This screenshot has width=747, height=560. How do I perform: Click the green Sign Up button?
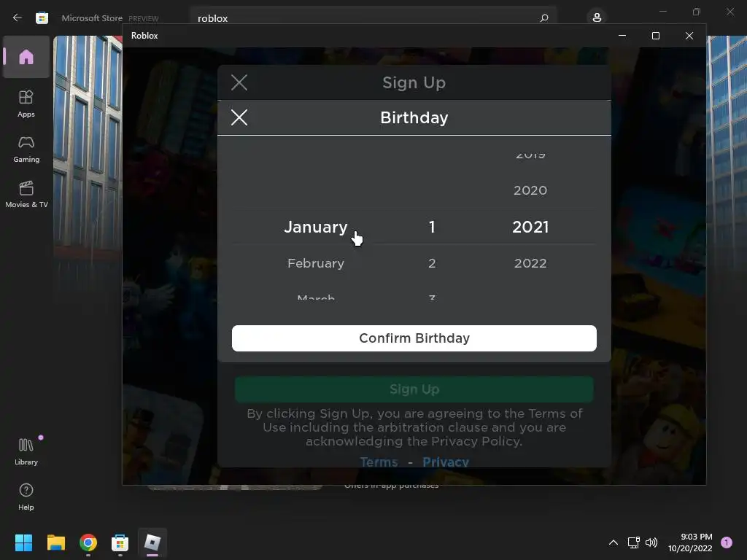pyautogui.click(x=414, y=389)
